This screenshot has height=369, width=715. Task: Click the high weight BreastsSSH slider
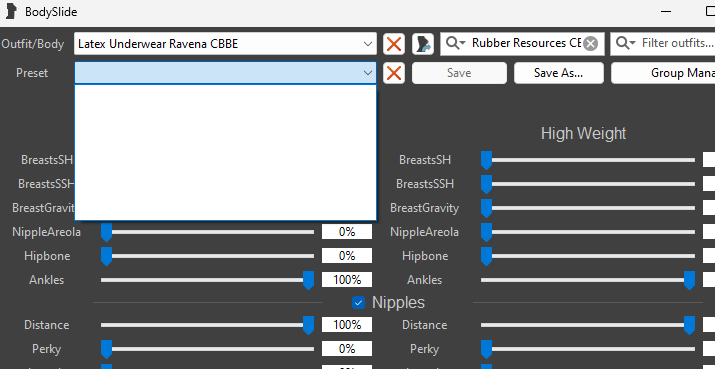pos(588,184)
